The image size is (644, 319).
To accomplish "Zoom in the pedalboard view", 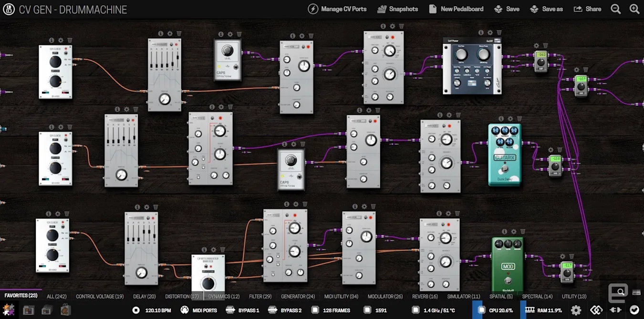I will click(x=634, y=9).
